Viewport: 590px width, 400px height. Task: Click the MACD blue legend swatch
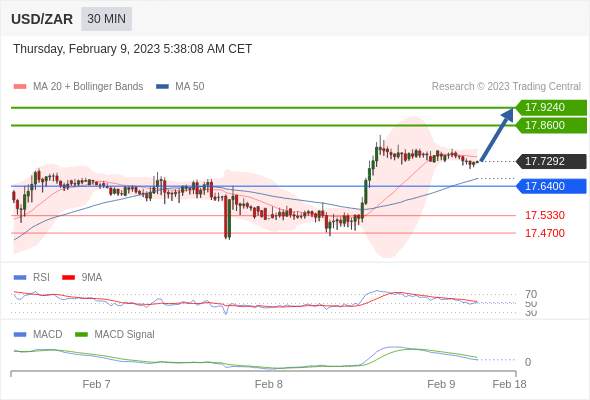click(x=20, y=335)
